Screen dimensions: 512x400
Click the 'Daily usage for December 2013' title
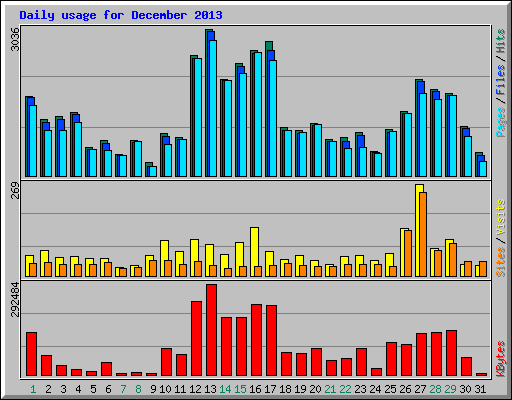[121, 15]
